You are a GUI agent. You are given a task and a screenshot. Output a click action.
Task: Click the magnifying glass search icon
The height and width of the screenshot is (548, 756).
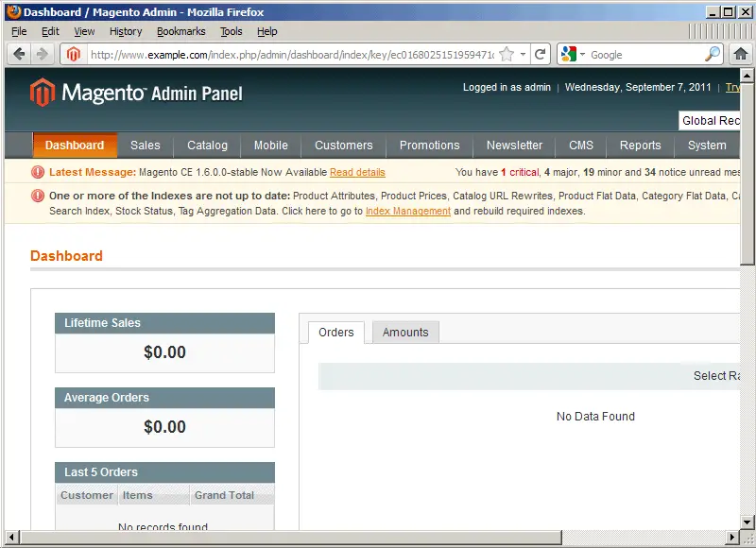pos(713,54)
